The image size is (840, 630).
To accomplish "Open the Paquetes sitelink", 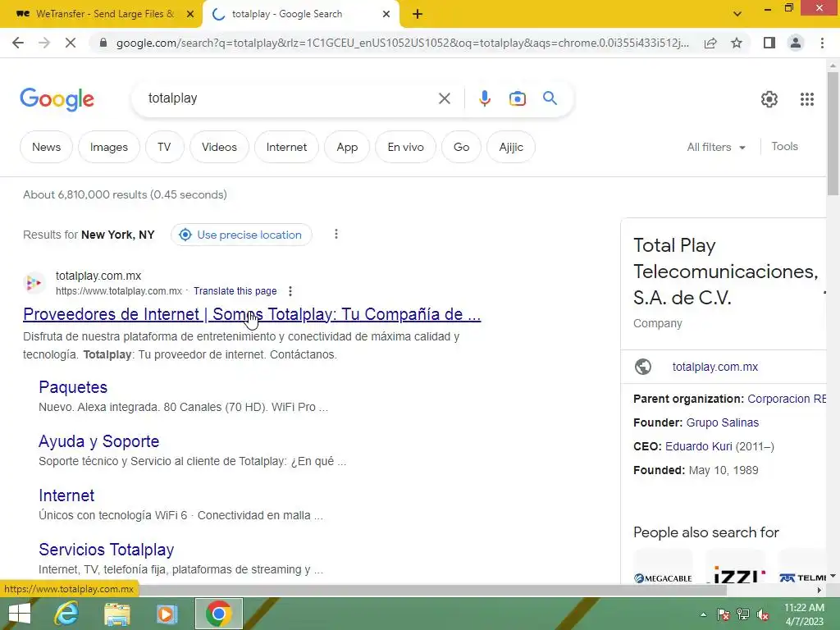I will point(73,387).
